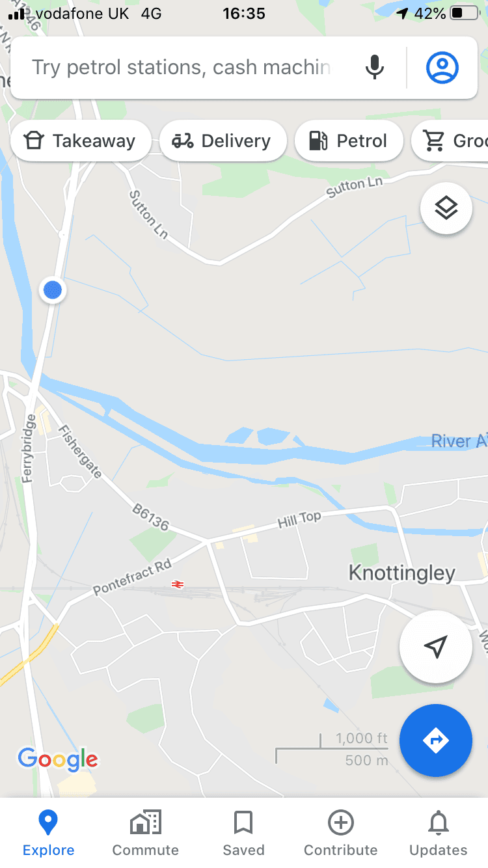Tap the blue directions button
The width and height of the screenshot is (488, 868).
[x=435, y=740]
